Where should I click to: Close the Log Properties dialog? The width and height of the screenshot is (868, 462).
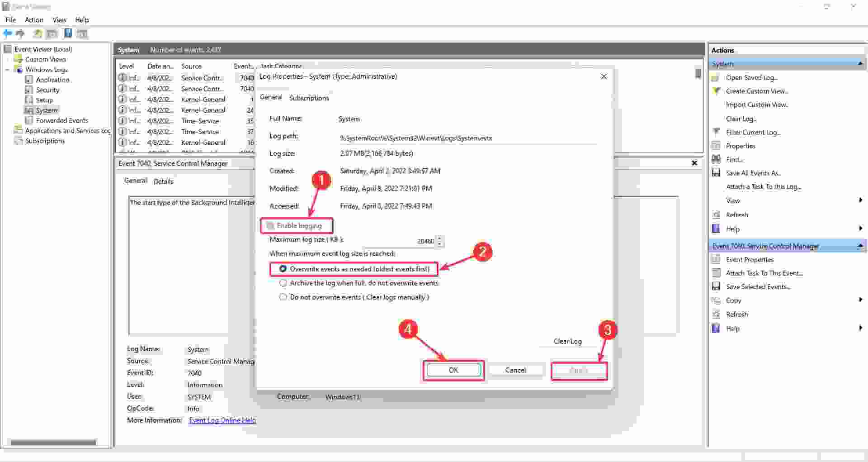(x=604, y=76)
